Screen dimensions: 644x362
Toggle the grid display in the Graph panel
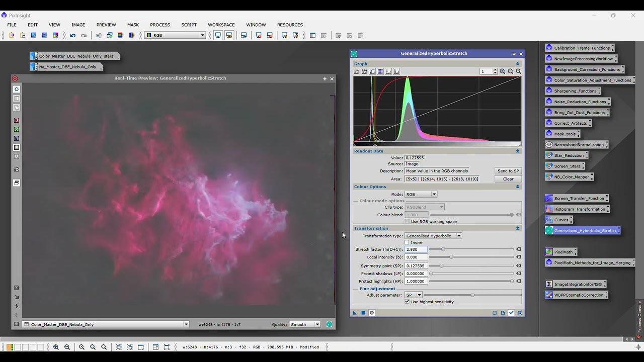pos(380,71)
